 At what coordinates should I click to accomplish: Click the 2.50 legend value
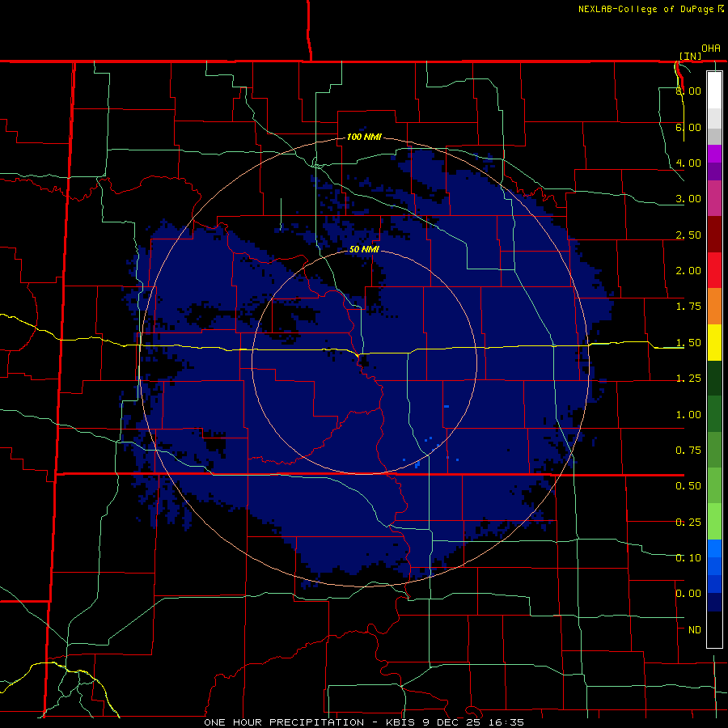coord(688,235)
